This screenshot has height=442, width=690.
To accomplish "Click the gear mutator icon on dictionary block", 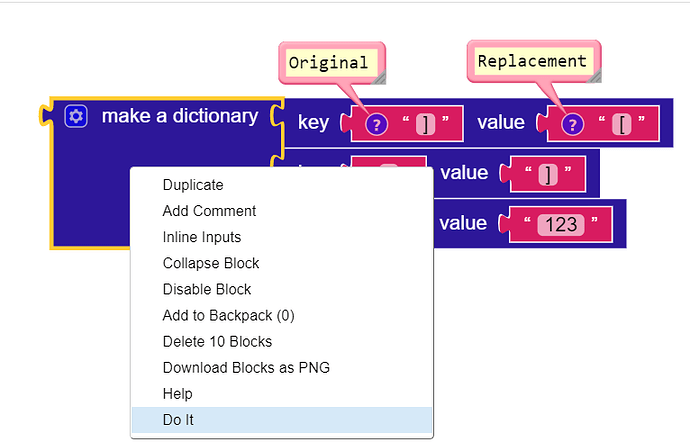I will coord(76,116).
